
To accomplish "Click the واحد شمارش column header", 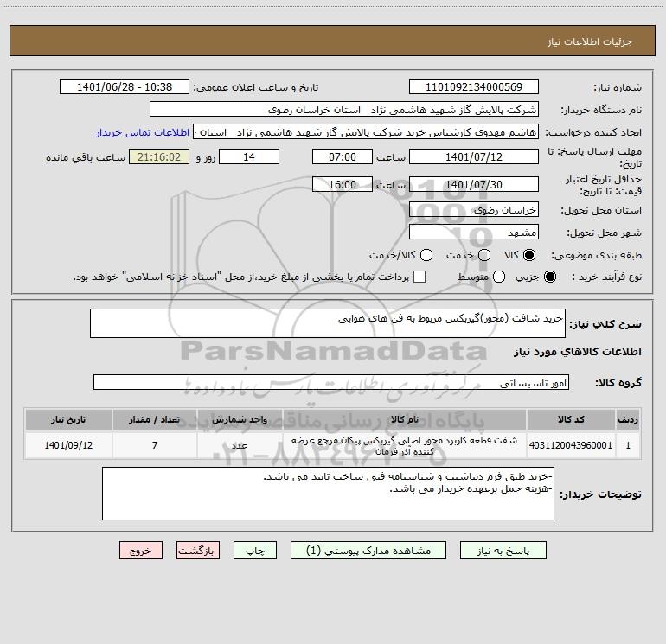I will coord(240,419).
